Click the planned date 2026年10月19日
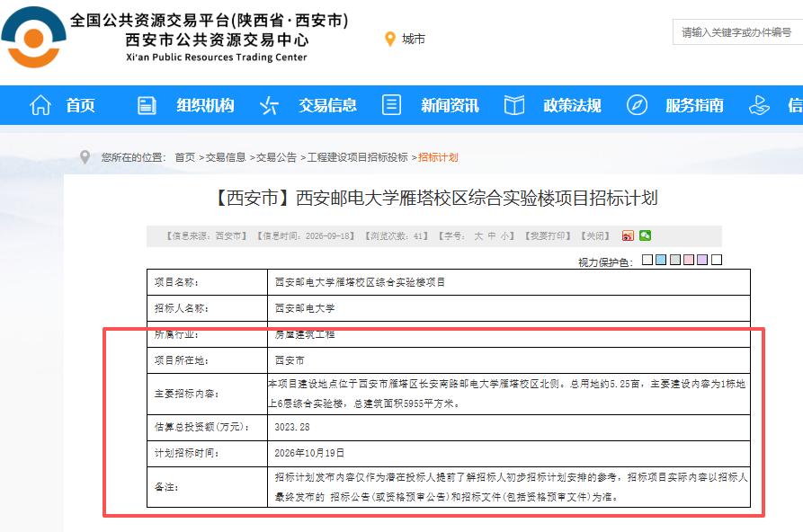 pos(309,453)
